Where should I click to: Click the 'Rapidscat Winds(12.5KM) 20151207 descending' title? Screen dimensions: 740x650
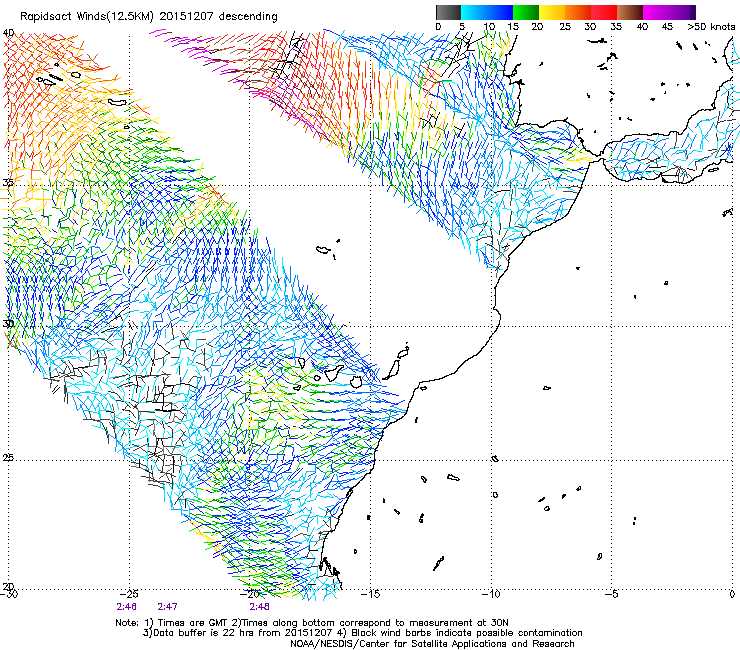coord(149,17)
